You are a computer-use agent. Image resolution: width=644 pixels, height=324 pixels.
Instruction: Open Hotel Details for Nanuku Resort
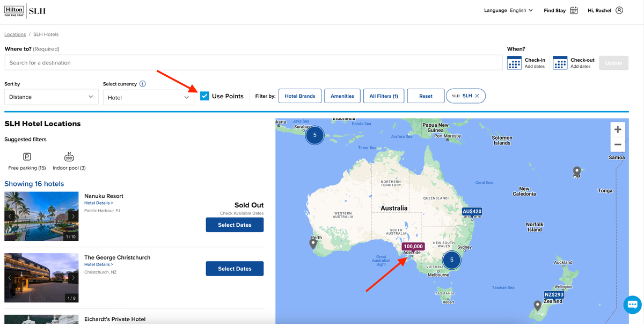pos(98,203)
